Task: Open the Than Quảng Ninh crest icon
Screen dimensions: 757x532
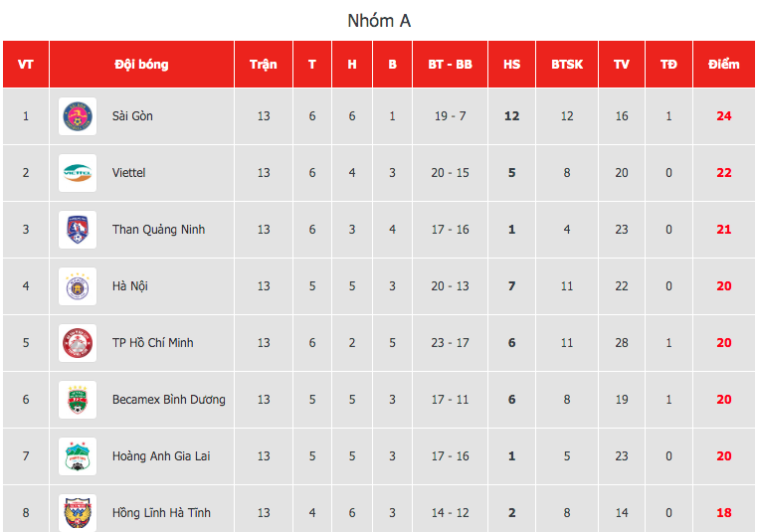Action: click(78, 230)
